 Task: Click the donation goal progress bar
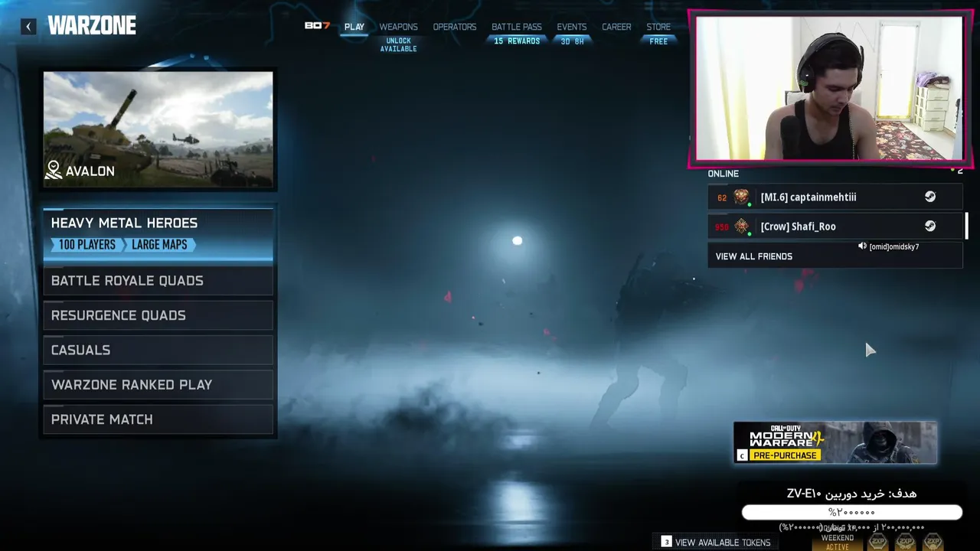pos(851,512)
